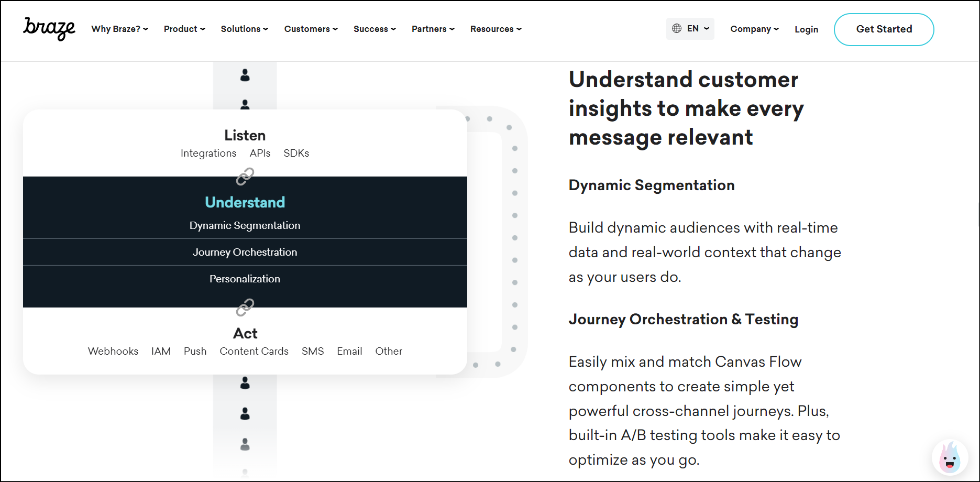Expand the Success menu

click(375, 29)
